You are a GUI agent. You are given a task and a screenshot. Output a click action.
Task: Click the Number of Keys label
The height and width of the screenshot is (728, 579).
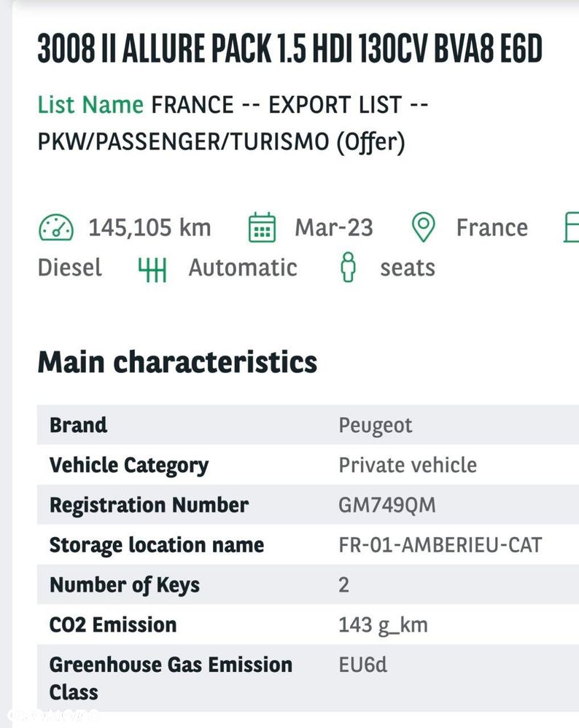[x=125, y=585]
